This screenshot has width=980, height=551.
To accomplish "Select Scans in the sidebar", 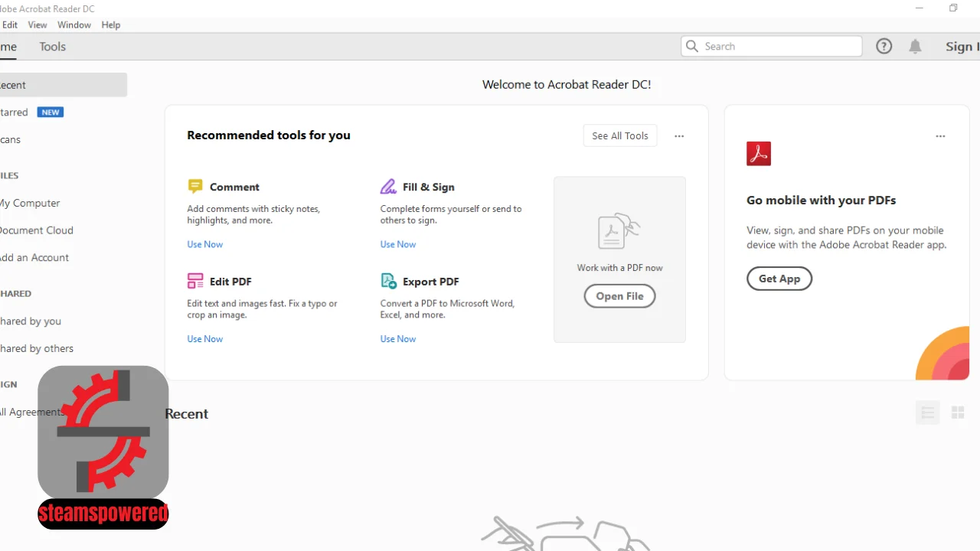I will tap(11, 140).
